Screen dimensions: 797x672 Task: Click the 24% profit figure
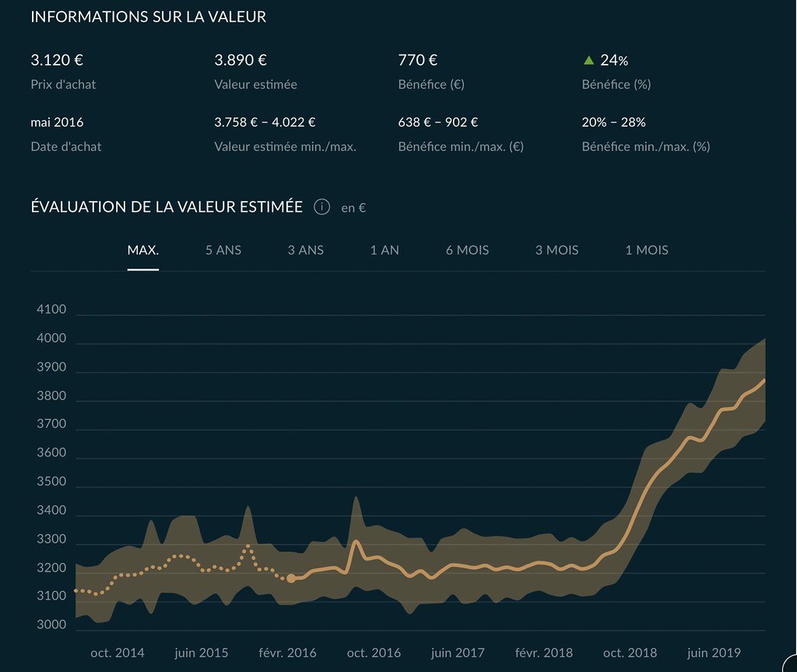pos(614,60)
